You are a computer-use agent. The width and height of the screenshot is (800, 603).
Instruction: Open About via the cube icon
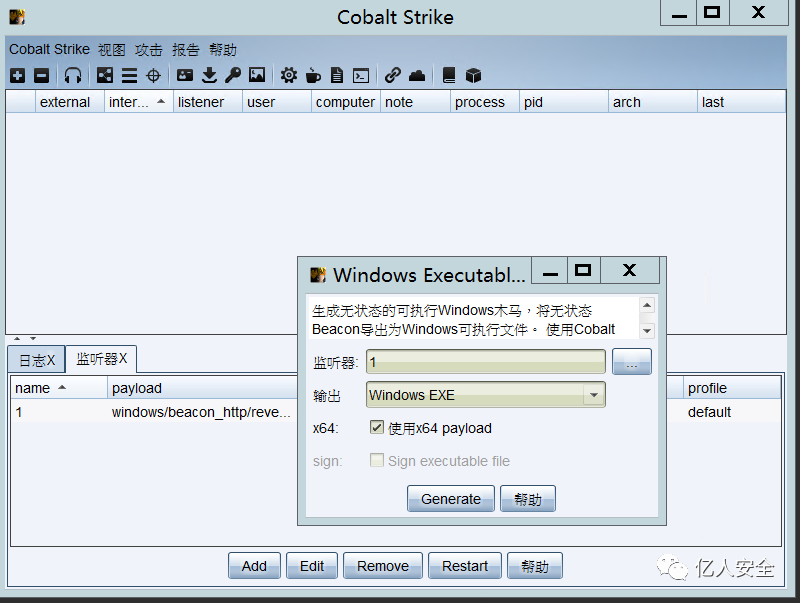click(x=473, y=76)
